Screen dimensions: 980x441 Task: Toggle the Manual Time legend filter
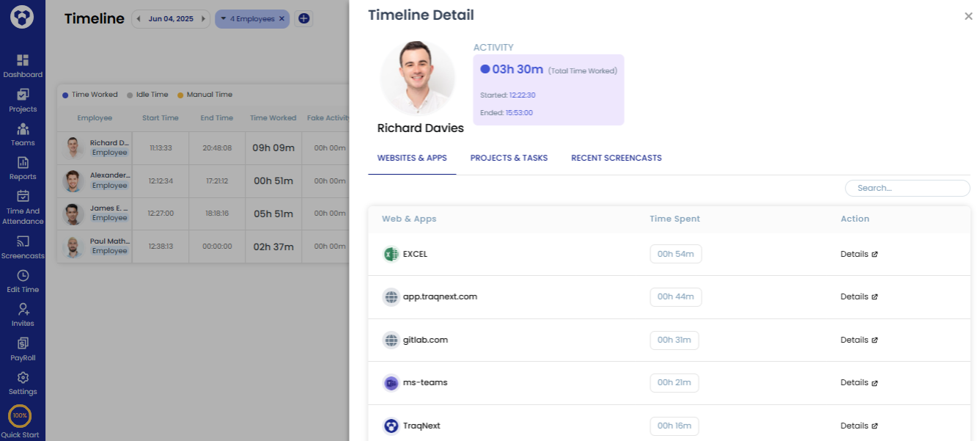click(206, 94)
